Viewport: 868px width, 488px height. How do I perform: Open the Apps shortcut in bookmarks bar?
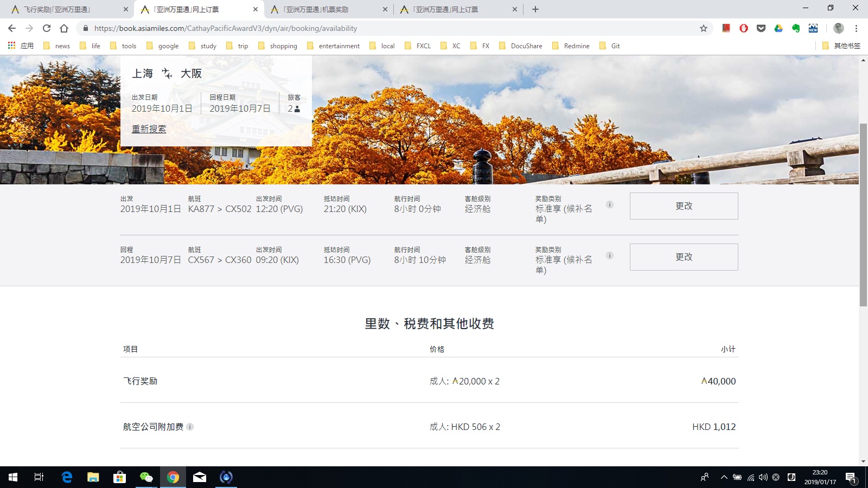click(x=21, y=46)
